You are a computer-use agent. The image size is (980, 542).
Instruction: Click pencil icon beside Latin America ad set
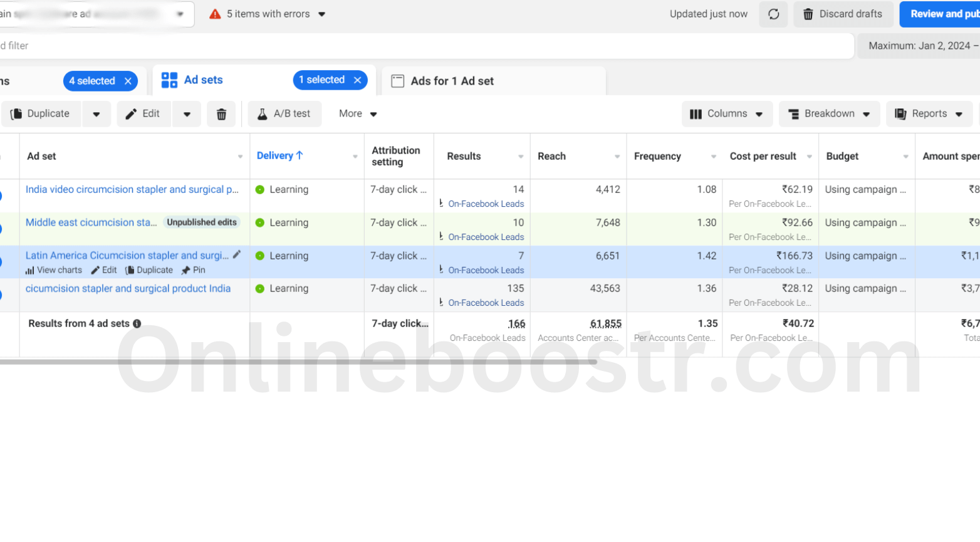[237, 254]
